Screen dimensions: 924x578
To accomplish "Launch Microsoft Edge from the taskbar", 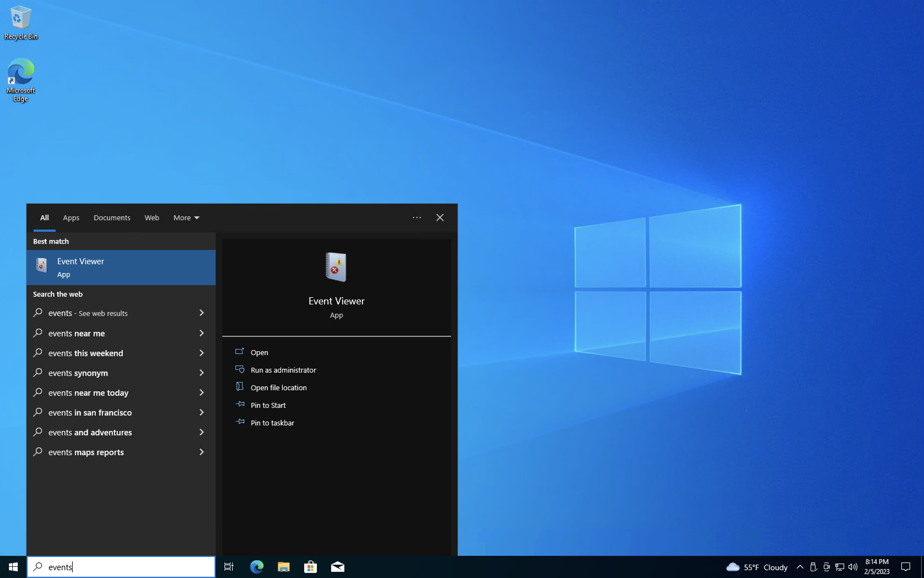I will tap(257, 567).
